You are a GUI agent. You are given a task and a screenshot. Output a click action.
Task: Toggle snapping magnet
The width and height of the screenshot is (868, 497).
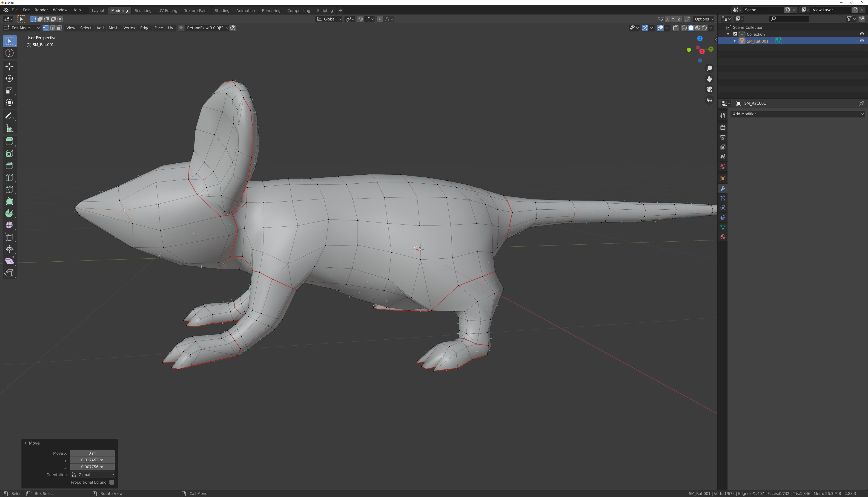pos(360,19)
